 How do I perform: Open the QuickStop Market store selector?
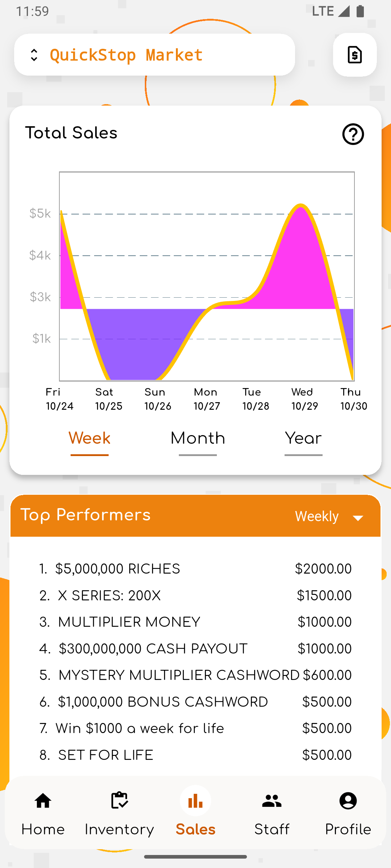(126, 55)
